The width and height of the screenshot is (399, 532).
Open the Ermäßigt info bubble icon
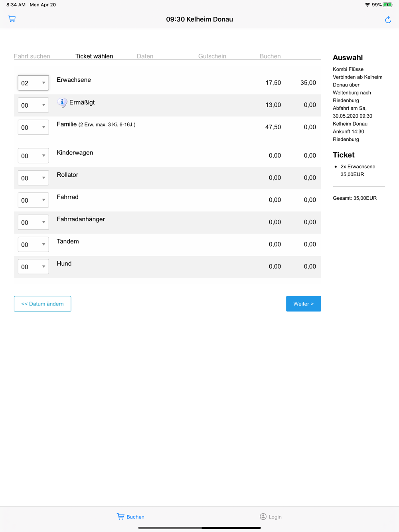coord(62,102)
